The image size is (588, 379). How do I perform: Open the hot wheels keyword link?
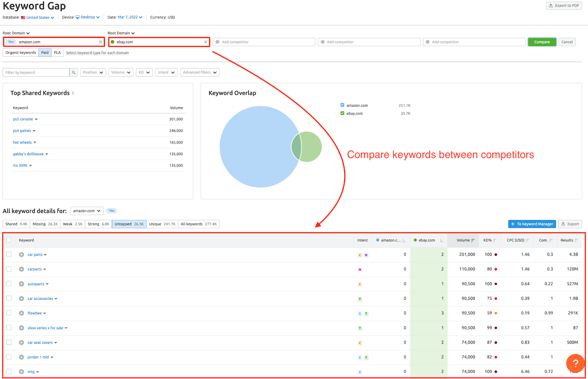click(22, 142)
